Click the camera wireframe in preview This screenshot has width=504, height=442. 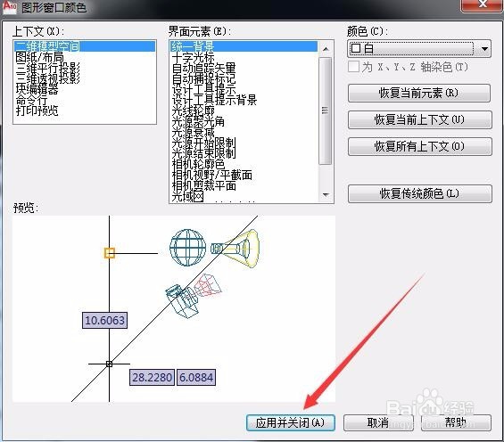coord(182,301)
